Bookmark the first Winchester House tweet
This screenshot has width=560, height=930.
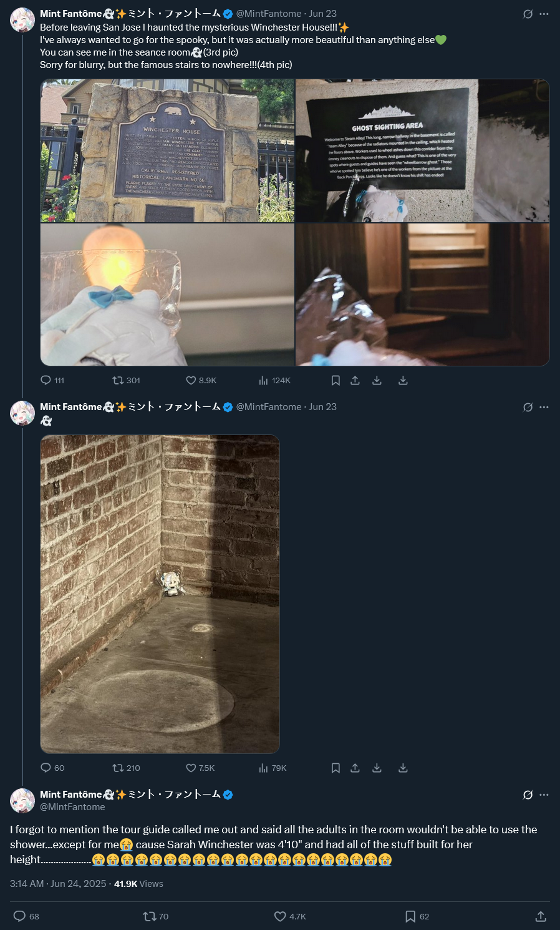[336, 380]
